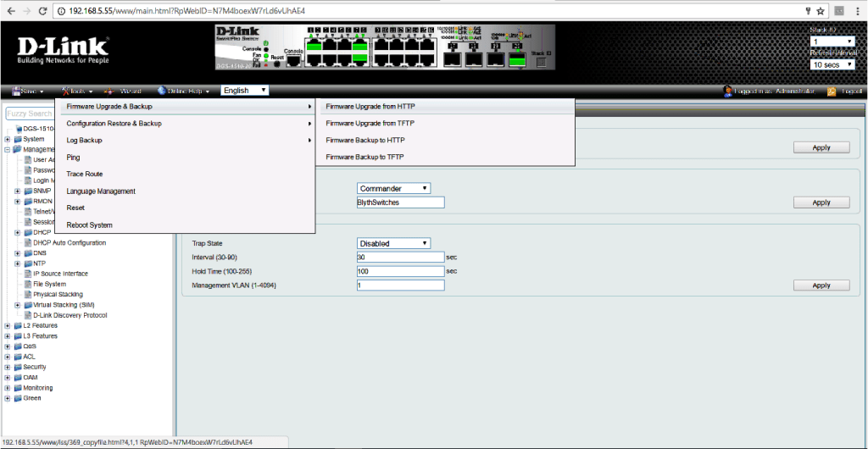Click the Save floppy disk icon
The image size is (868, 449).
(16, 91)
